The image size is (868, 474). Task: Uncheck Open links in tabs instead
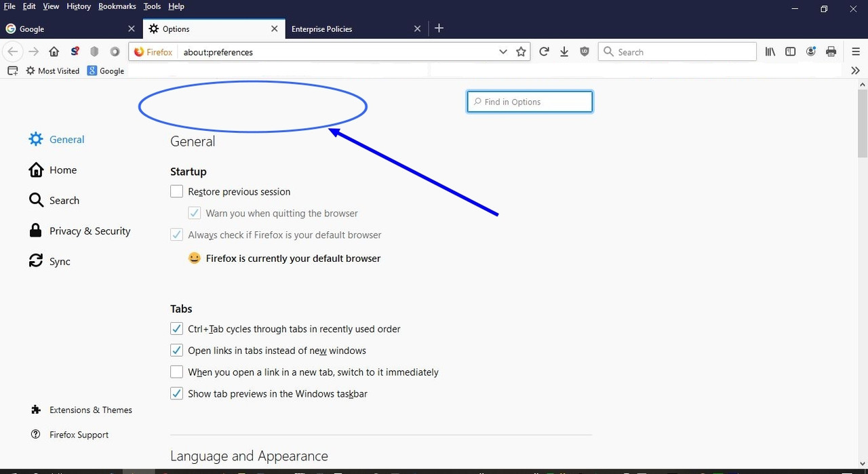pos(176,351)
